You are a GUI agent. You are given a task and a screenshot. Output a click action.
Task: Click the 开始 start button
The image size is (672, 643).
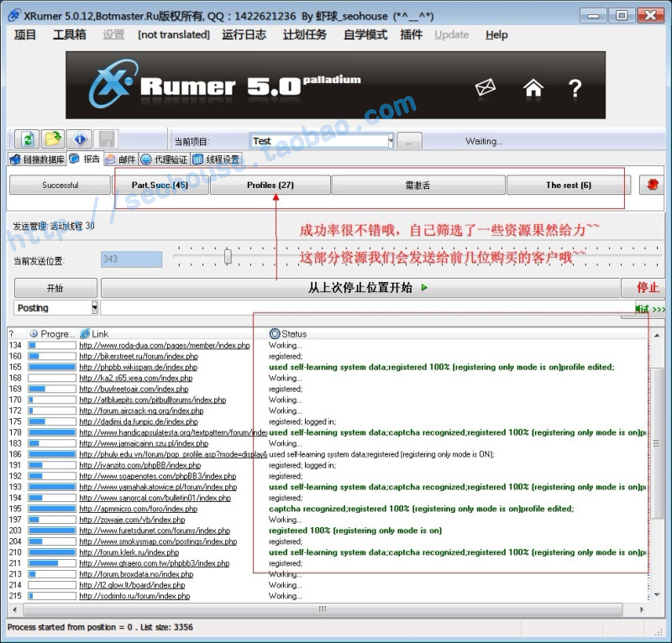coord(55,288)
